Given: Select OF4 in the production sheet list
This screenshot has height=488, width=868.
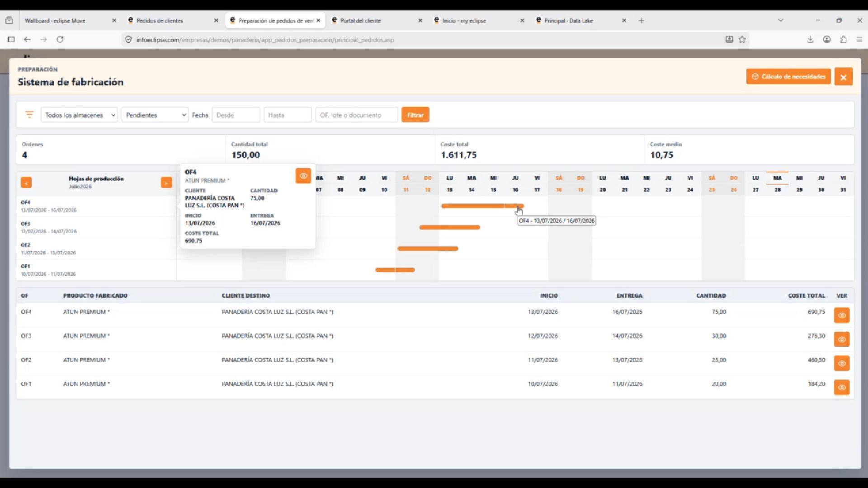Looking at the screenshot, I should (97, 206).
